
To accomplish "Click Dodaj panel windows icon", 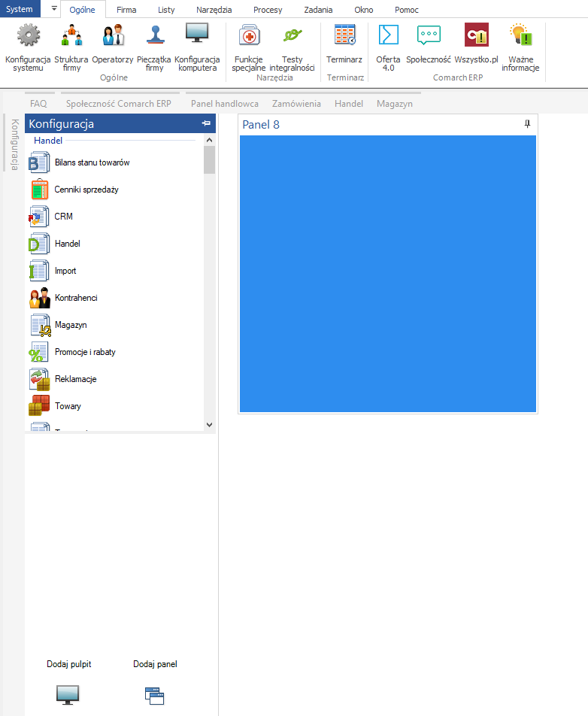I will pos(155,696).
